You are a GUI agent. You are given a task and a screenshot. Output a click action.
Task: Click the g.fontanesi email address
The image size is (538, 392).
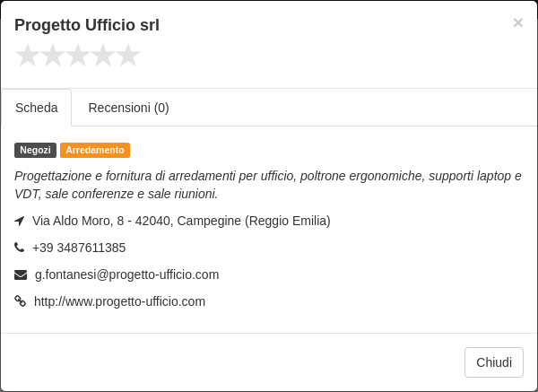127,275
